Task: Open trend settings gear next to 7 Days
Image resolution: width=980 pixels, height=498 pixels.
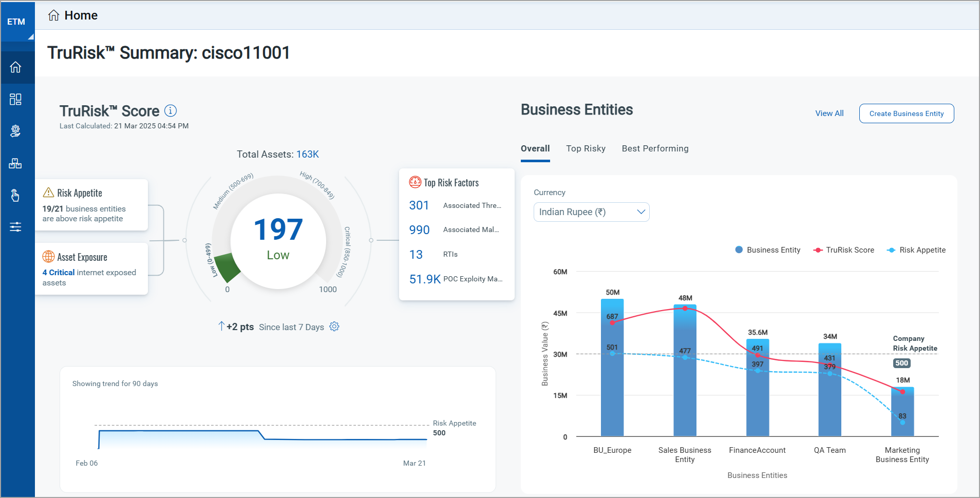Action: pyautogui.click(x=334, y=327)
